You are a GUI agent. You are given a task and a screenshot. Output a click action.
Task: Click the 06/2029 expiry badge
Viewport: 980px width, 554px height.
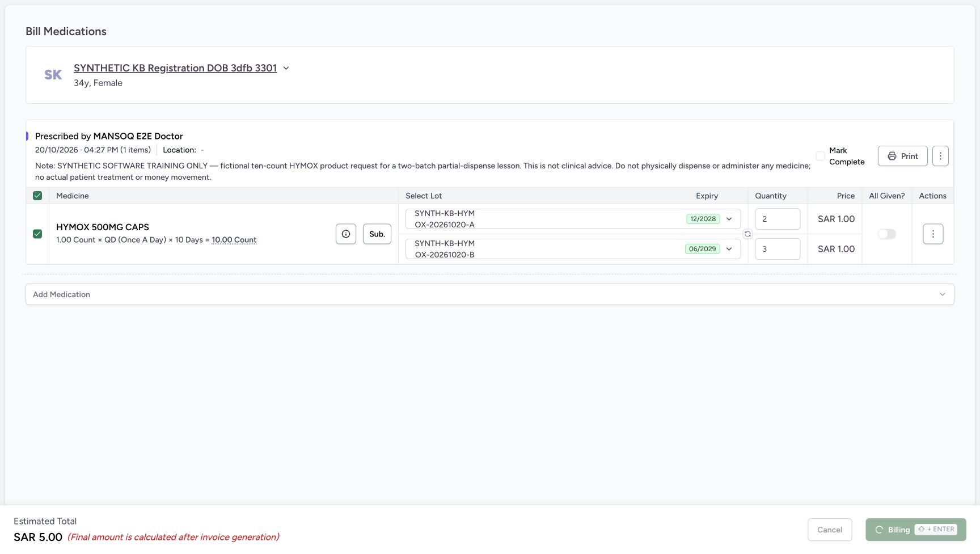tap(702, 249)
